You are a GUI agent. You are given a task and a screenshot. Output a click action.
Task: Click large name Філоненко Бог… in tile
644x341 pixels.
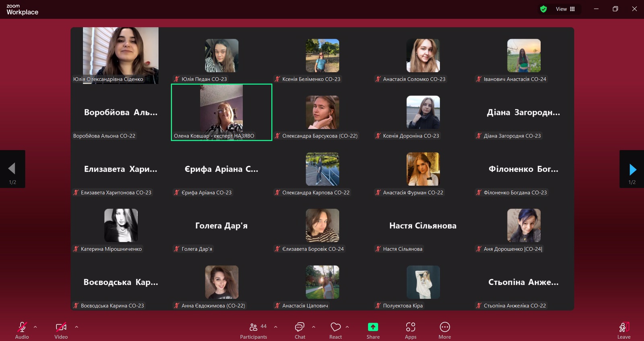tap(523, 169)
